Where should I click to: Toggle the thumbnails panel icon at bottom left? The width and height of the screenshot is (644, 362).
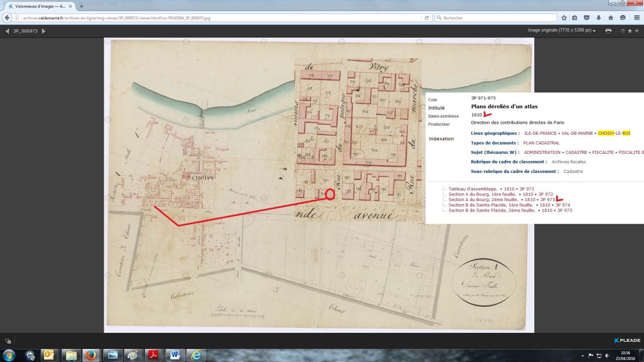pyautogui.click(x=9, y=341)
